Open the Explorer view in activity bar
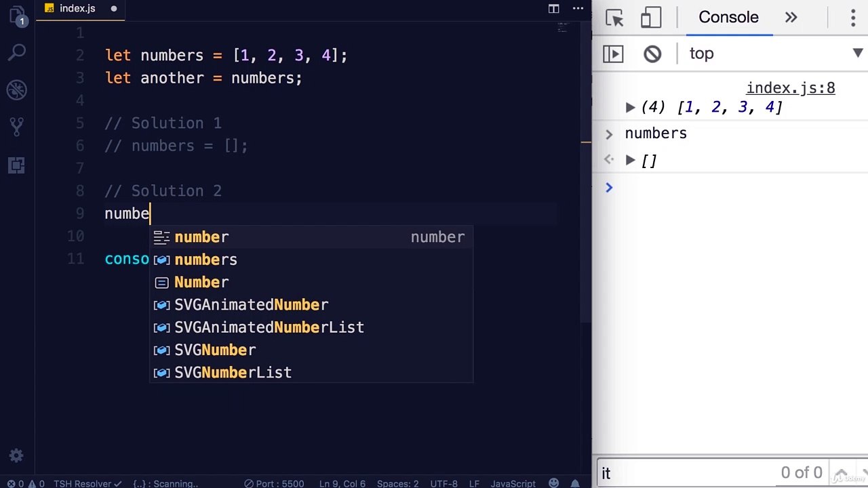The height and width of the screenshot is (488, 868). tap(17, 17)
